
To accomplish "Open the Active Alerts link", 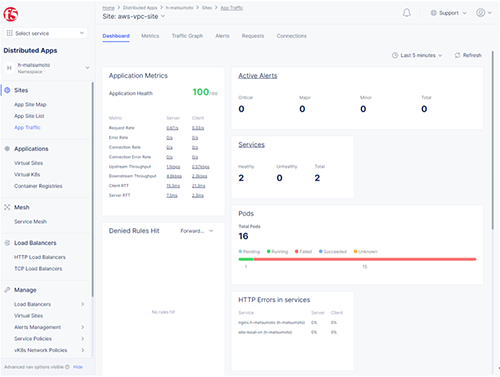I will pos(258,76).
